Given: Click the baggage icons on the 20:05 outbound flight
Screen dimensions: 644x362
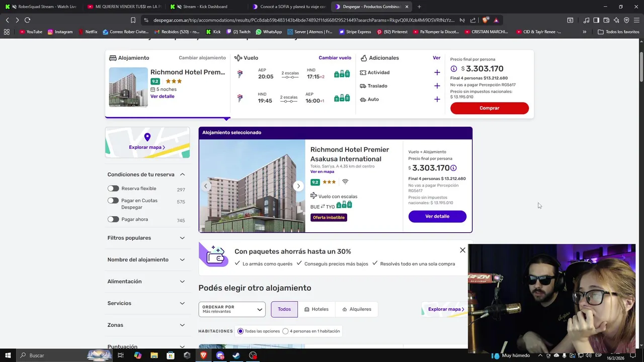Looking at the screenshot, I should click(342, 74).
